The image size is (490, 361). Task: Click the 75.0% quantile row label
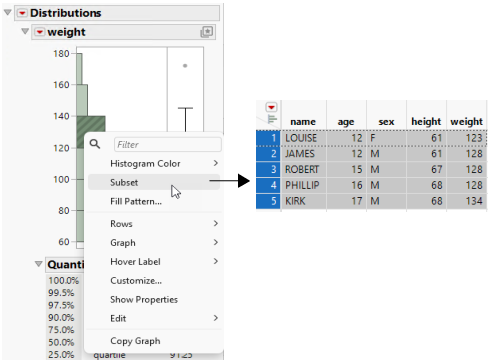61,330
